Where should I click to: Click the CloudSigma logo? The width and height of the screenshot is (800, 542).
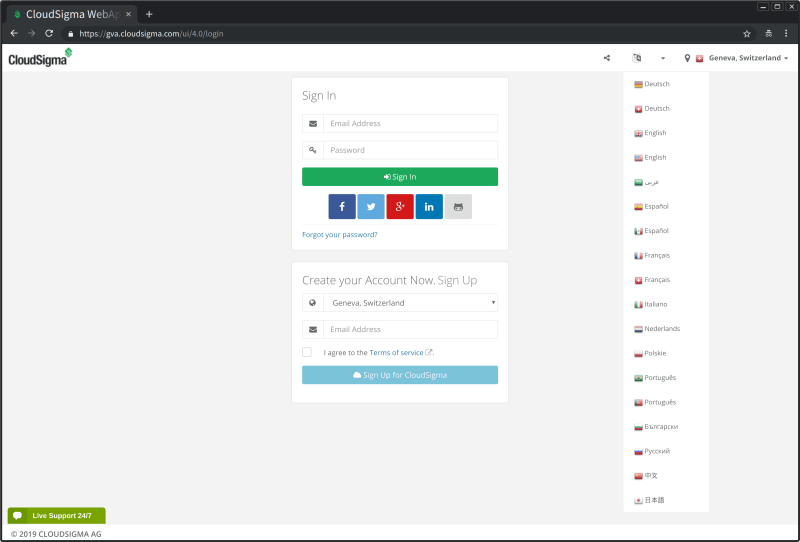[40, 58]
